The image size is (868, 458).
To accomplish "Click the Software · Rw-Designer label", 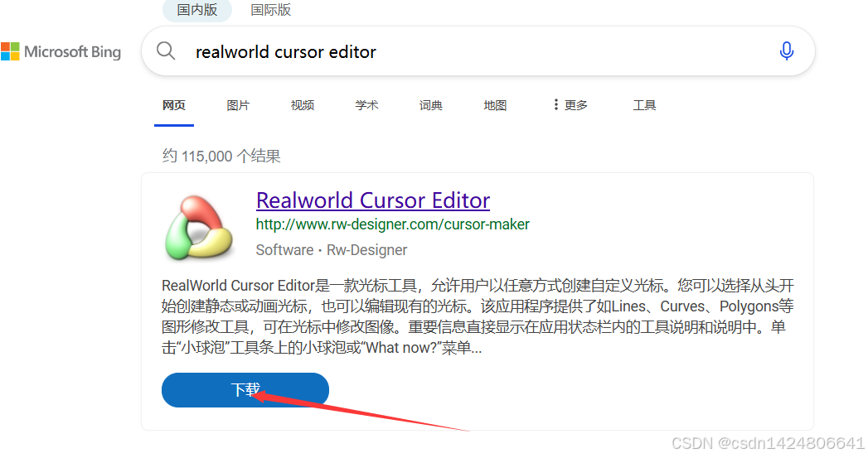I will coord(331,250).
